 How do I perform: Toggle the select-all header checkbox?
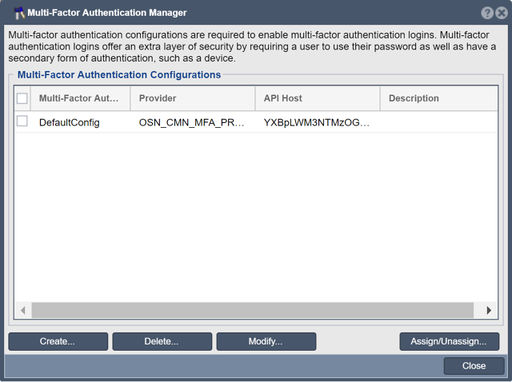point(22,98)
